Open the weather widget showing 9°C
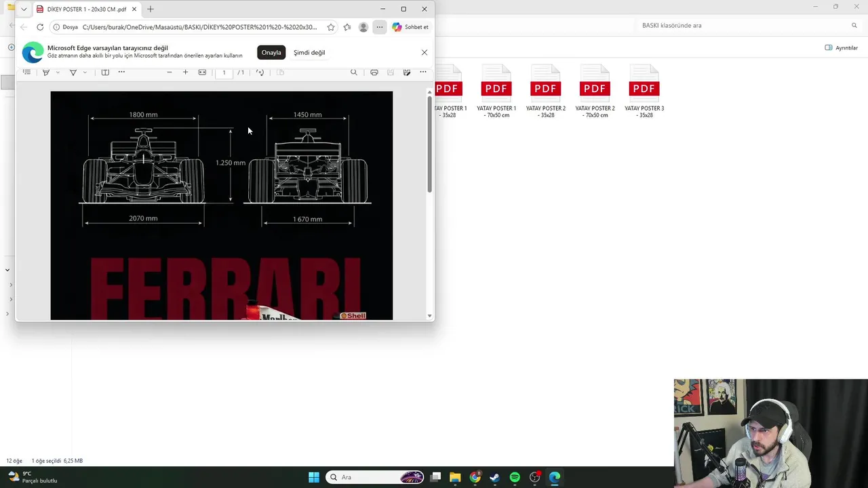868x488 pixels. point(32,477)
